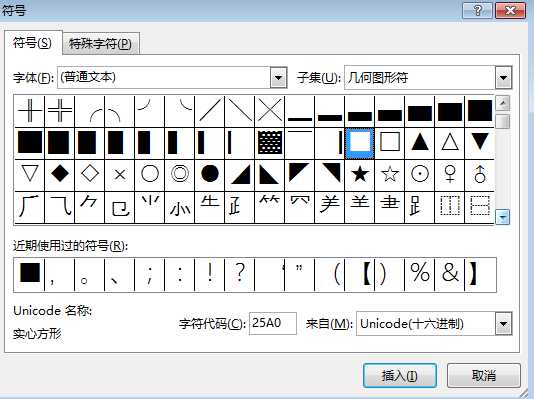Select the black up-pointing triangle symbol
The height and width of the screenshot is (399, 534).
[420, 143]
